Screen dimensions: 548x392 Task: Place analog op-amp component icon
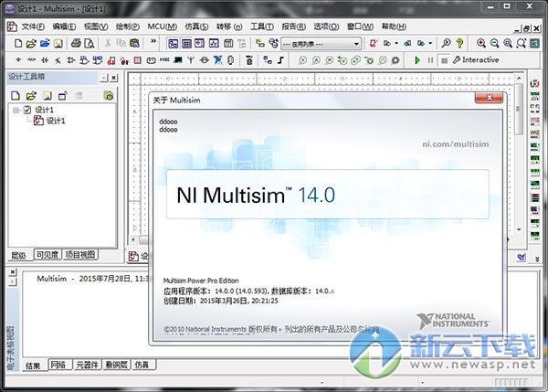click(71, 60)
